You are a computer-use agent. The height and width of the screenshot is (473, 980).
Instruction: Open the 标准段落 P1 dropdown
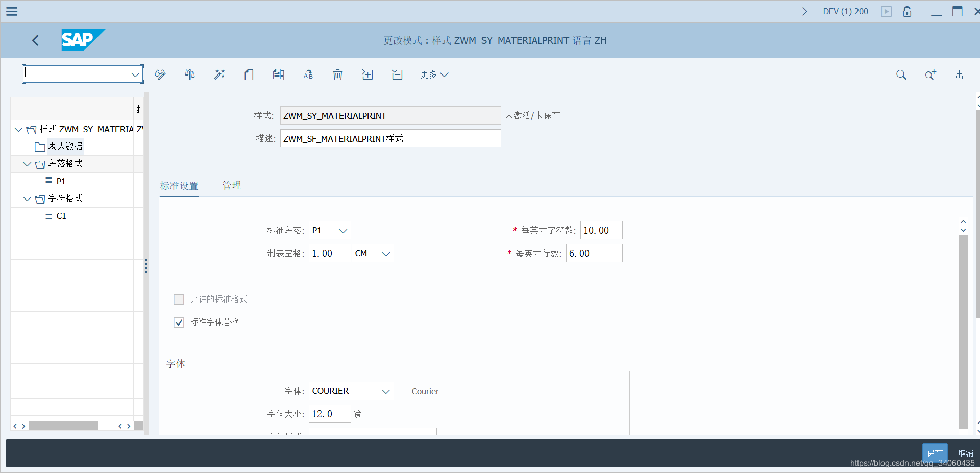pos(343,231)
